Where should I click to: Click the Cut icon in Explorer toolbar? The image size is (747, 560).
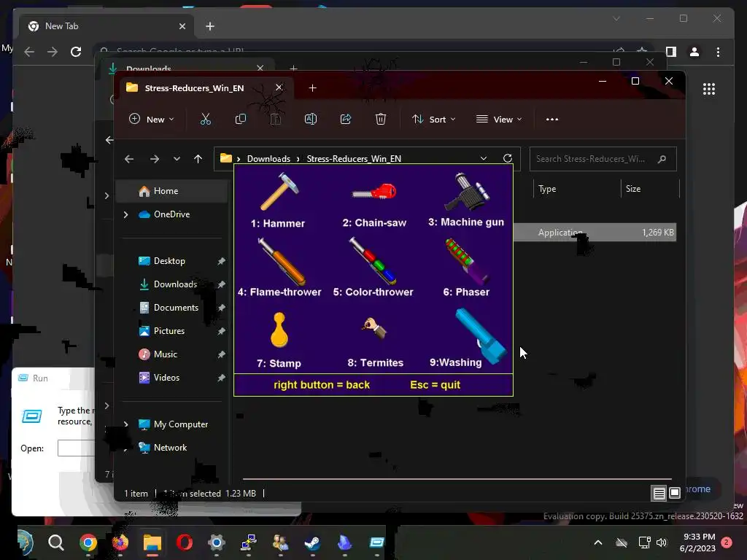205,119
